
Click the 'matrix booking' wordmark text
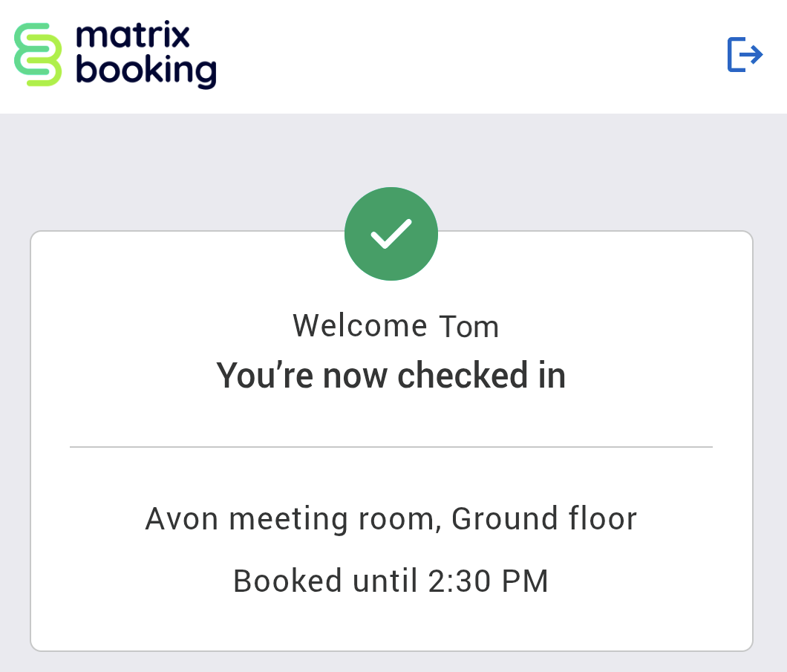click(x=146, y=53)
